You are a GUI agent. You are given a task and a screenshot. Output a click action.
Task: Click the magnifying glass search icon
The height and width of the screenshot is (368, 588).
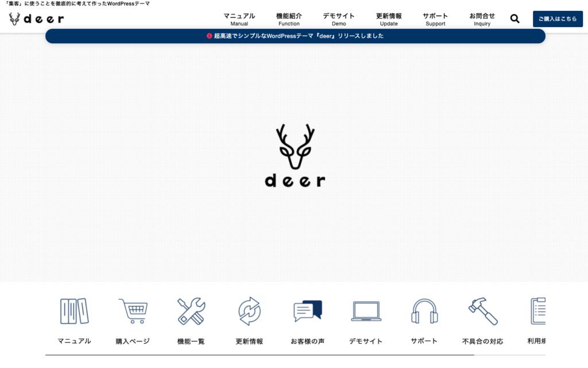click(x=514, y=19)
